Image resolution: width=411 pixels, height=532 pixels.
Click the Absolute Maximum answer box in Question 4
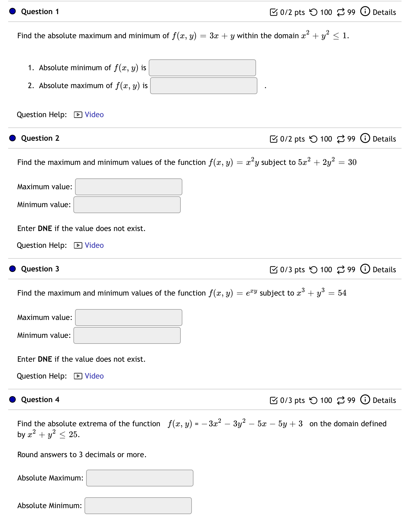pos(140,478)
